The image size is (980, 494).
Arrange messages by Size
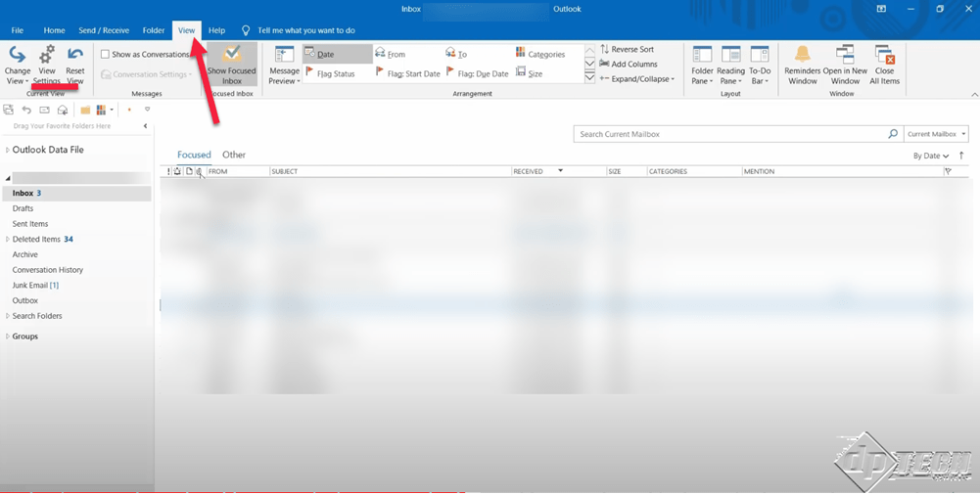[x=530, y=73]
